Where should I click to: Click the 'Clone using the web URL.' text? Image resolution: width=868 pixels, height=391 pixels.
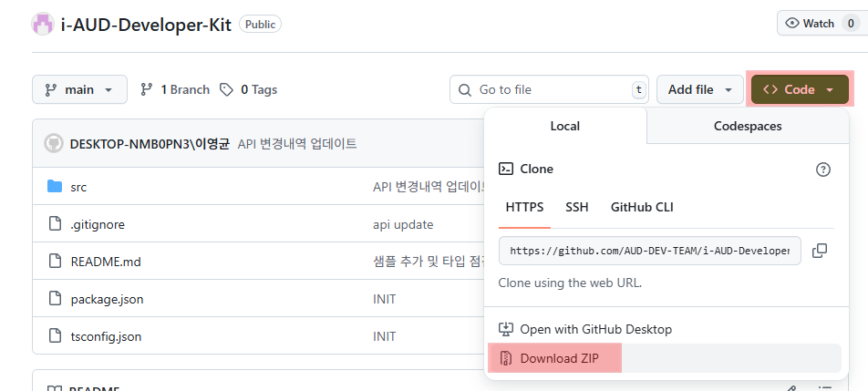pyautogui.click(x=570, y=283)
